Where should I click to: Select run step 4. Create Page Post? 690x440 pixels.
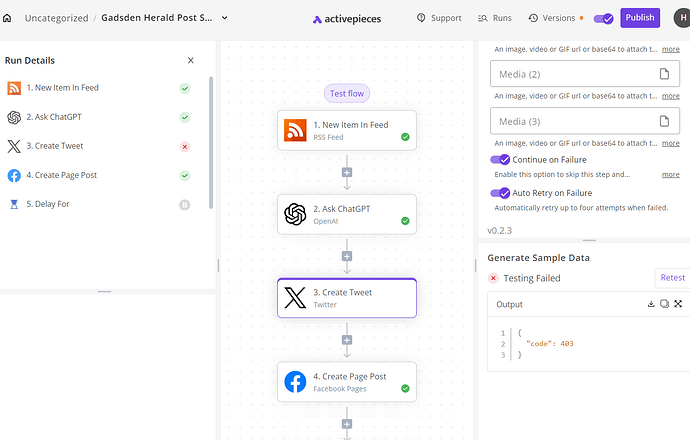[99, 175]
